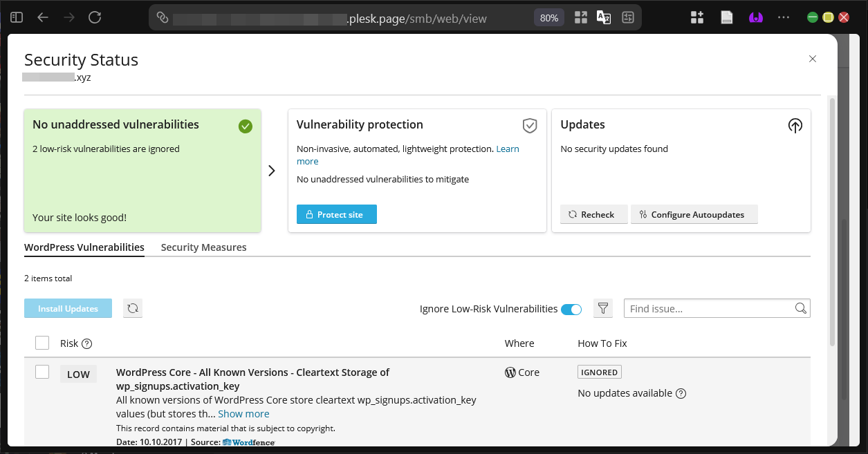Expand description with Show more link

(x=243, y=413)
